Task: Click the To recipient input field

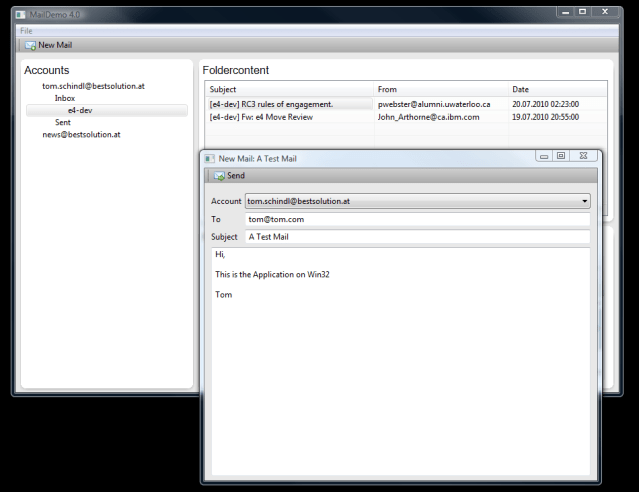Action: tap(417, 219)
